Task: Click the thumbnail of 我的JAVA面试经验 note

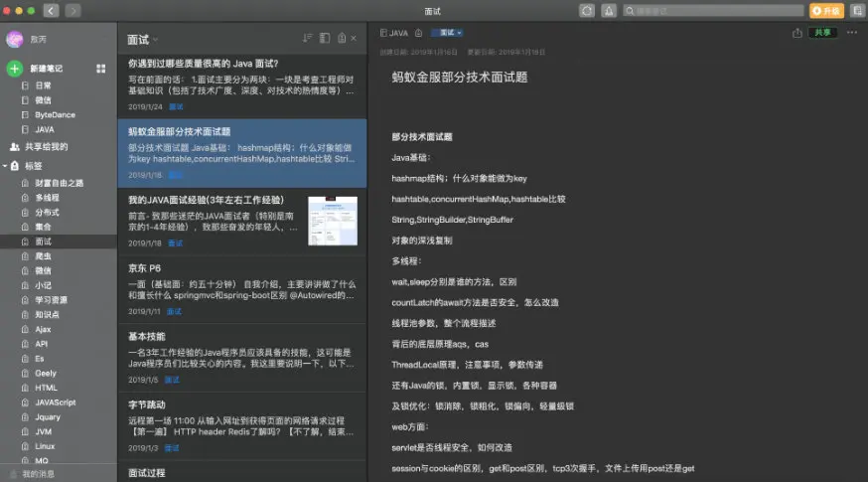Action: click(x=333, y=221)
